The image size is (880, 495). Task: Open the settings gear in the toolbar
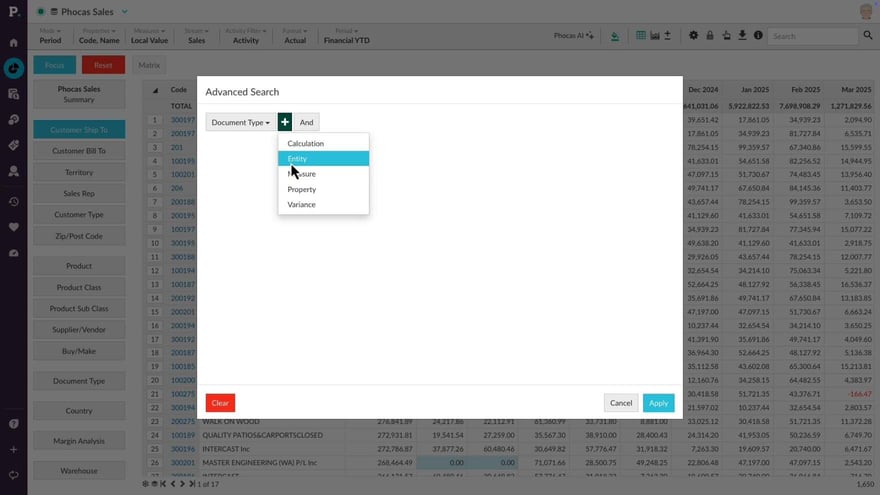click(x=694, y=36)
